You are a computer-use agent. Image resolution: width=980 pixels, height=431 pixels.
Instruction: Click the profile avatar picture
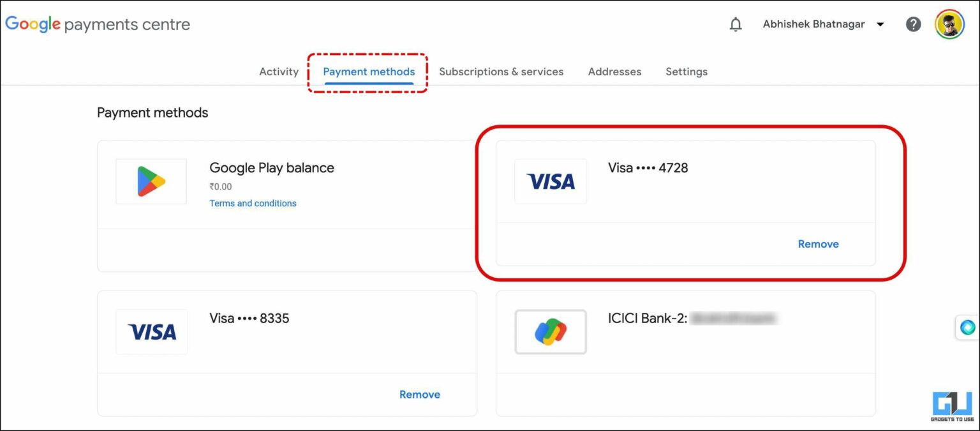pos(950,24)
